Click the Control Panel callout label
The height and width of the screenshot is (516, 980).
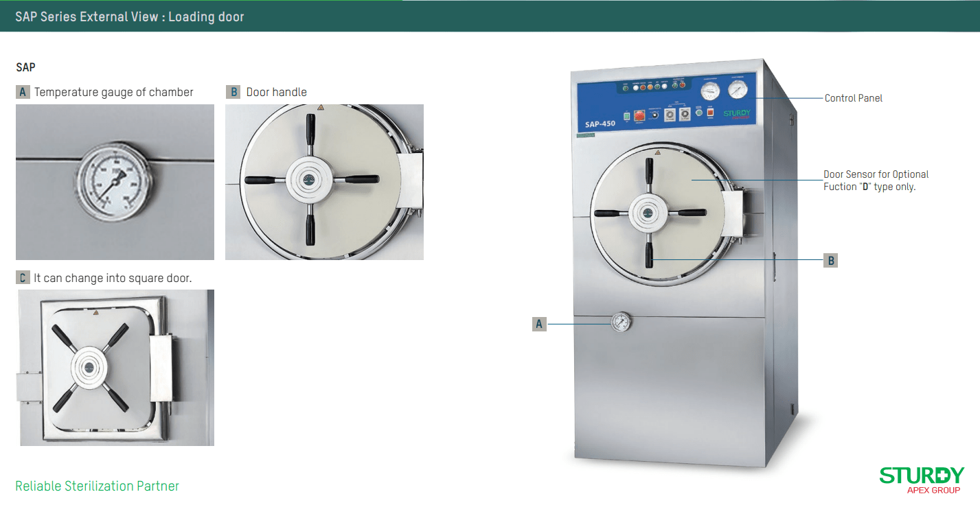(x=854, y=98)
